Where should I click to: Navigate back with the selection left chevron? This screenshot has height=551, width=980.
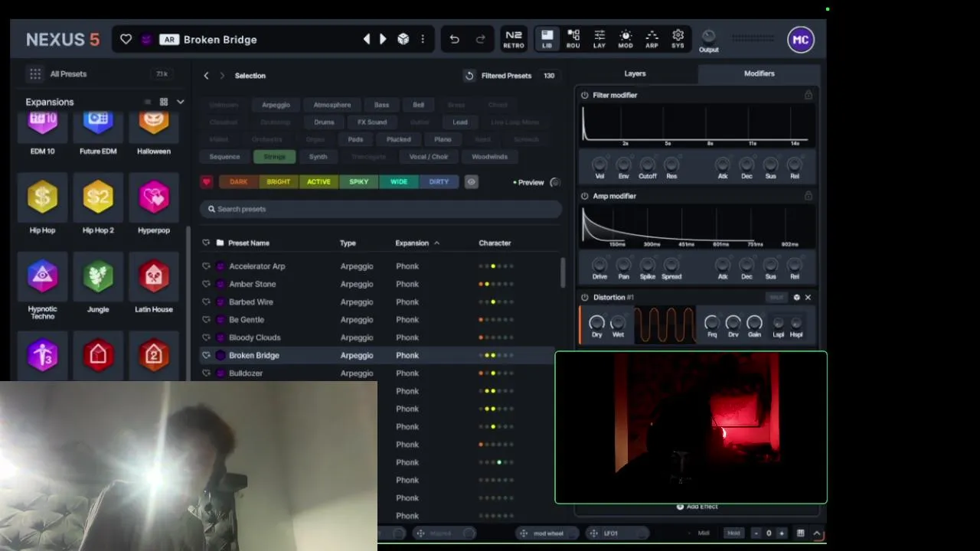coord(206,76)
